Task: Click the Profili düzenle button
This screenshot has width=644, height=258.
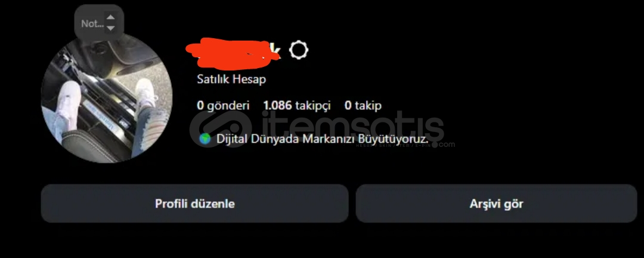Action: point(194,203)
